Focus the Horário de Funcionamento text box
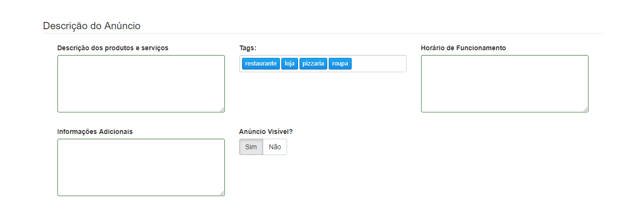Viewport: 644px width, 210px height. coord(504,84)
